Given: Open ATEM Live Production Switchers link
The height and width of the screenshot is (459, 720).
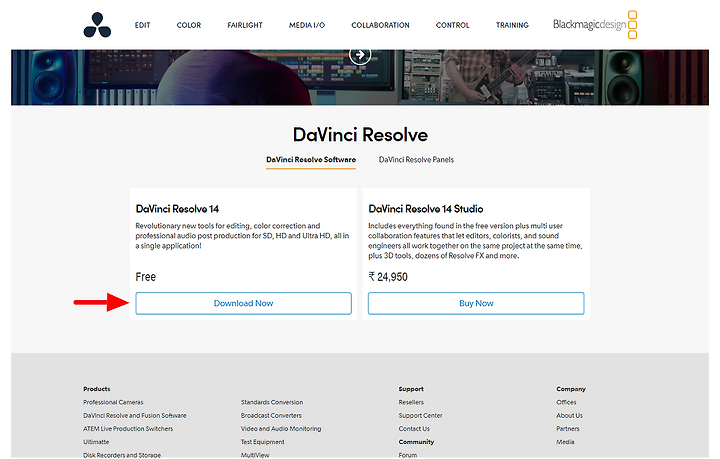Looking at the screenshot, I should click(x=128, y=429).
